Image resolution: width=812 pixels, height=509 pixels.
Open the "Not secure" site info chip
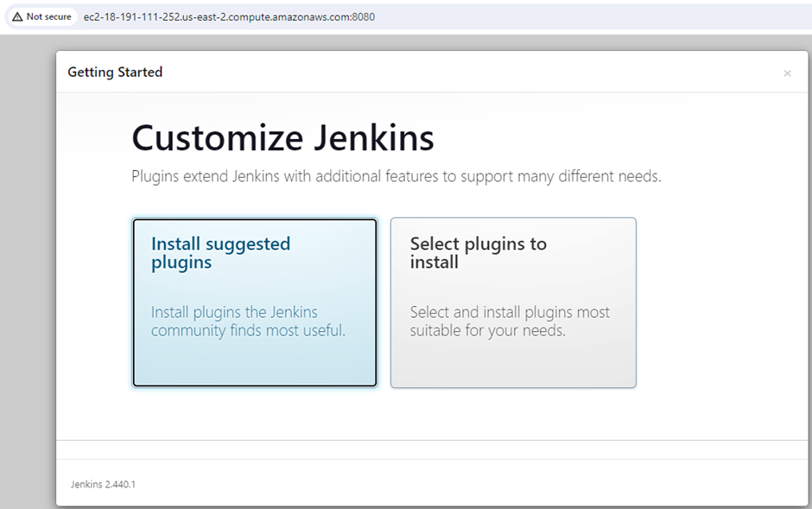pos(41,16)
